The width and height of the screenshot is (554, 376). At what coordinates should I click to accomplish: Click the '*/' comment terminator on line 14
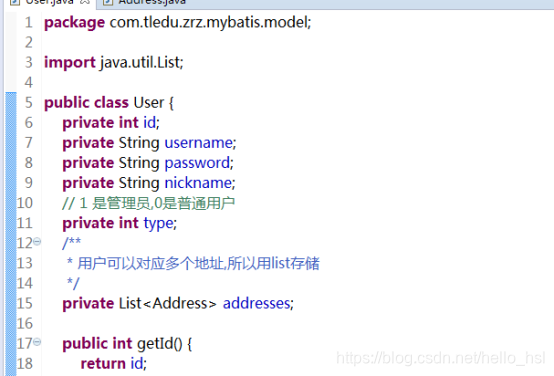tap(73, 283)
